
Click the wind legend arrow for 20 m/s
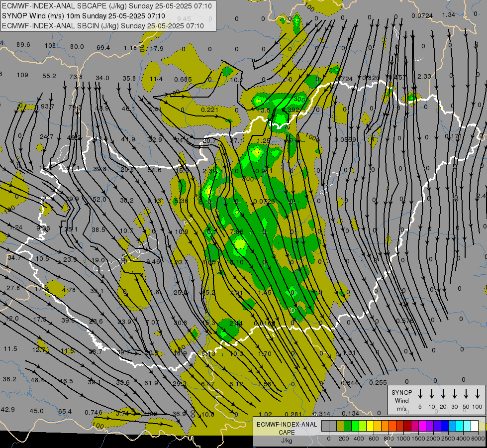click(443, 394)
